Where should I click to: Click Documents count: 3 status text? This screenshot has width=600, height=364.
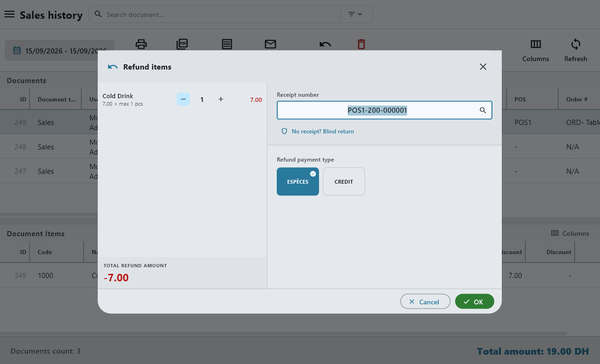tap(46, 351)
